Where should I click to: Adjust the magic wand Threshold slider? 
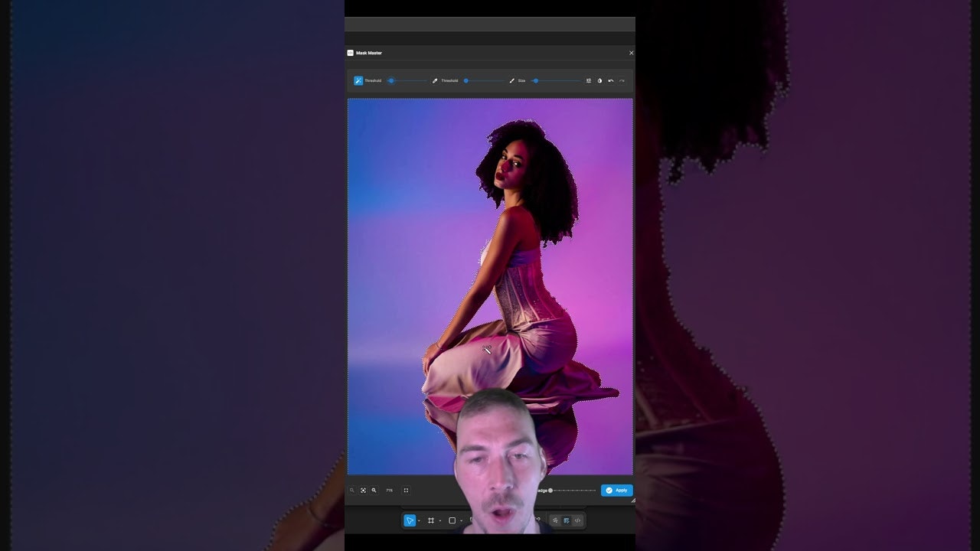407,80
